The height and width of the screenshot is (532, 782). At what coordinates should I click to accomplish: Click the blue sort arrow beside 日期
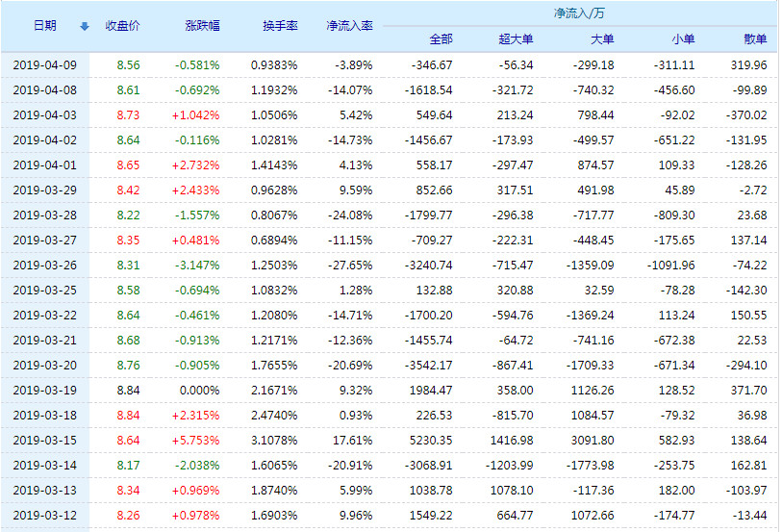click(85, 26)
